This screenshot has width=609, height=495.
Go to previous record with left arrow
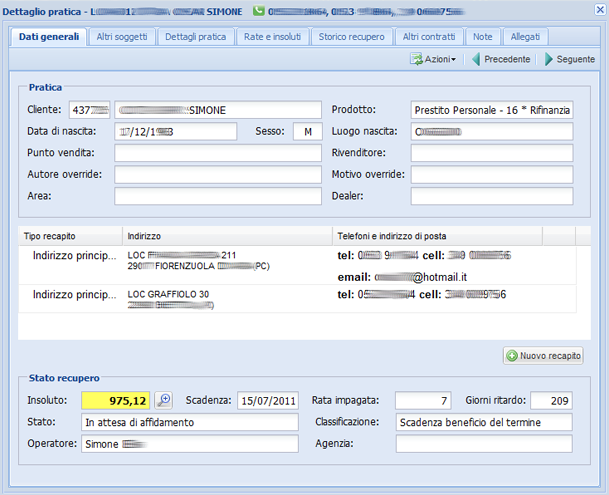476,59
